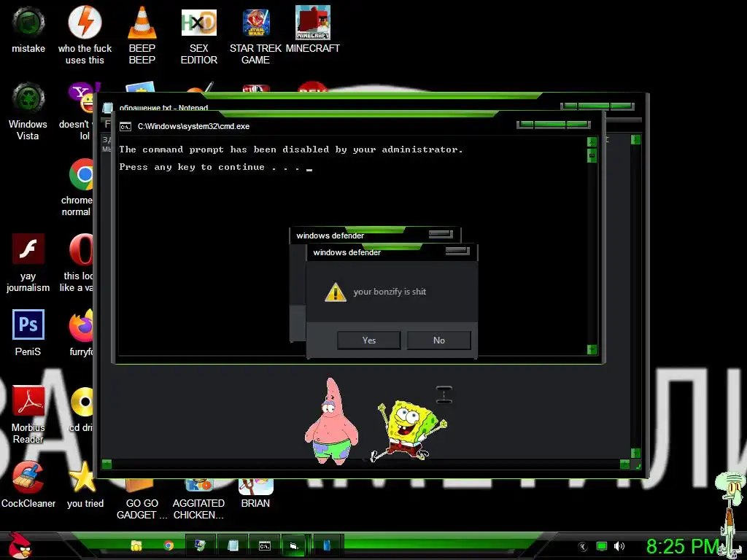Click the Notepad horizontal scrollbar right arrow
Viewport: 747px width, 560px height.
(624, 464)
